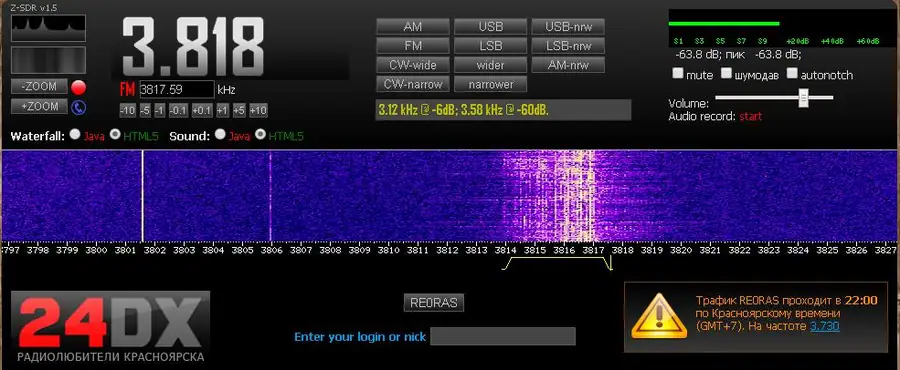Start audio recording via start link
900x370 pixels.
750,116
